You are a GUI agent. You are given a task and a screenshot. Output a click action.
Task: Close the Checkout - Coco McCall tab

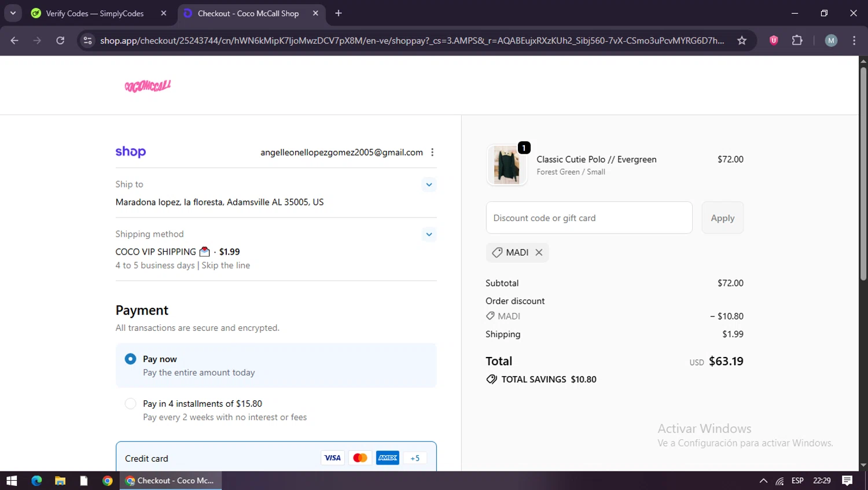(x=315, y=13)
